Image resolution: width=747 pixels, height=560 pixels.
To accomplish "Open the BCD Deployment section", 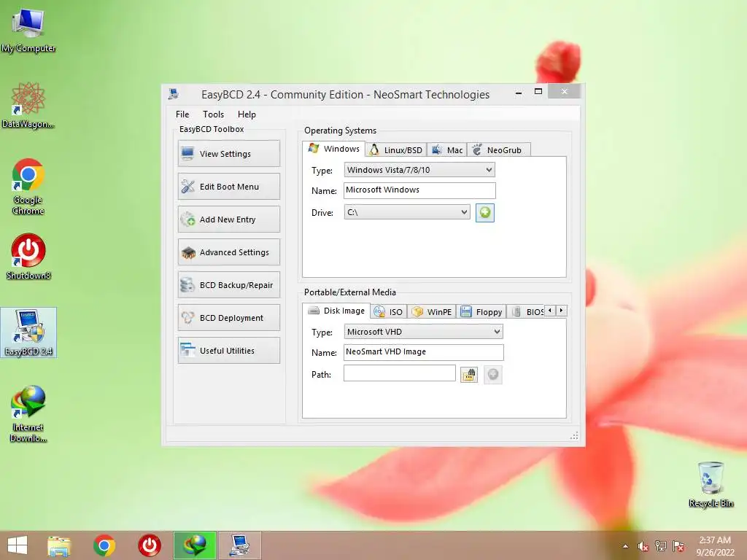I will click(228, 318).
